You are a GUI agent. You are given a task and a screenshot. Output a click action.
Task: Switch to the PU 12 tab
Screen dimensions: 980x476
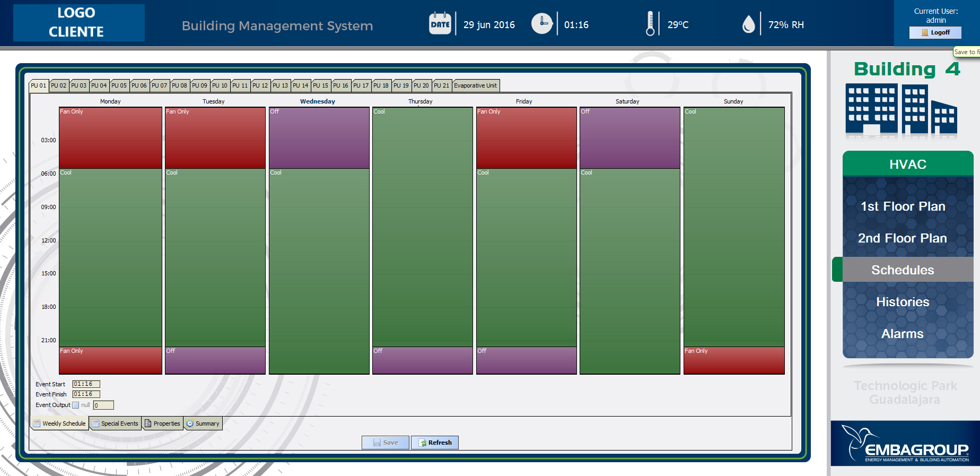tap(260, 85)
